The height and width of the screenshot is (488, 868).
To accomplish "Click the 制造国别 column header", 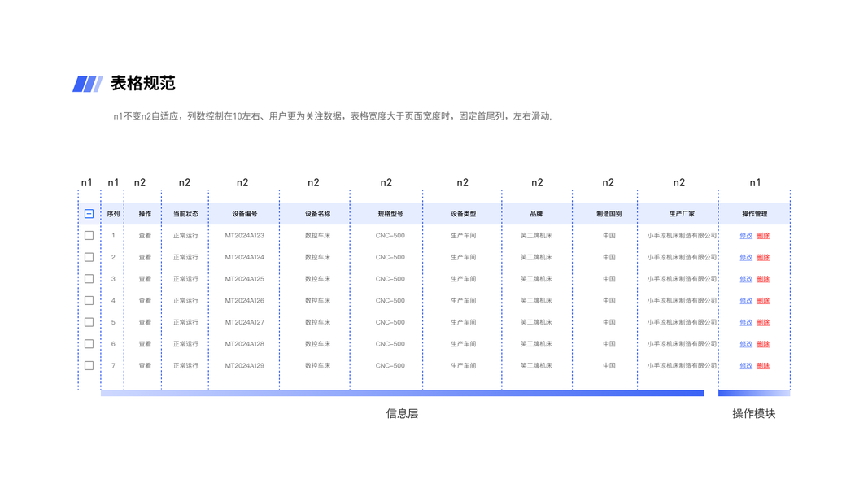I will [x=609, y=214].
